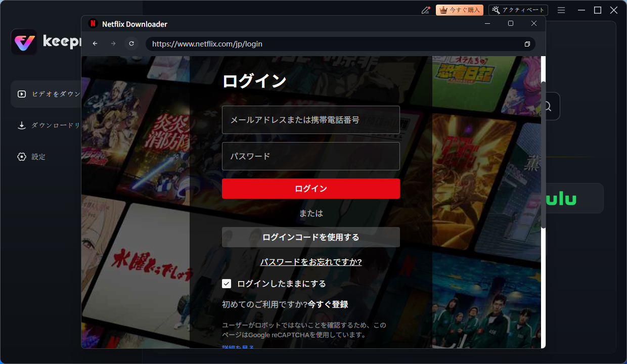The height and width of the screenshot is (364, 627).
Task: Click the Netflix page vertical scrollbar
Action: coord(544,155)
